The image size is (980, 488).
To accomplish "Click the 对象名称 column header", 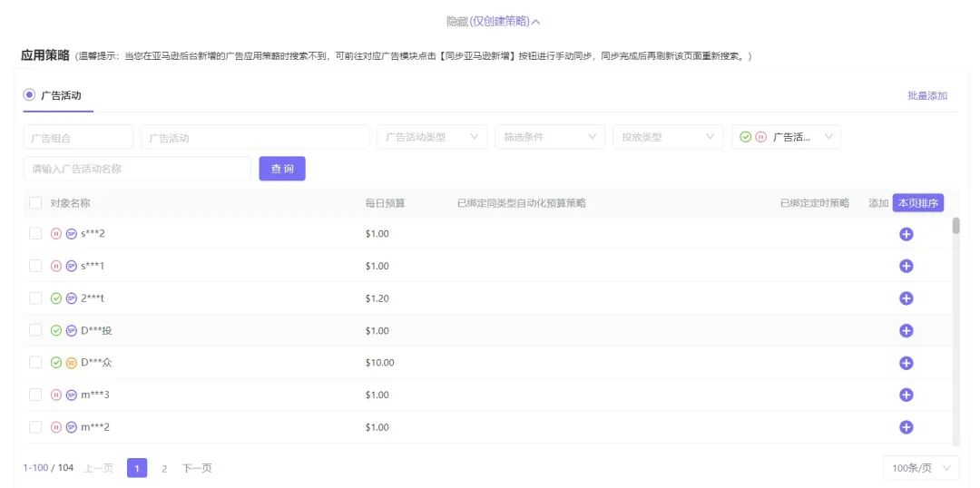I will 70,203.
